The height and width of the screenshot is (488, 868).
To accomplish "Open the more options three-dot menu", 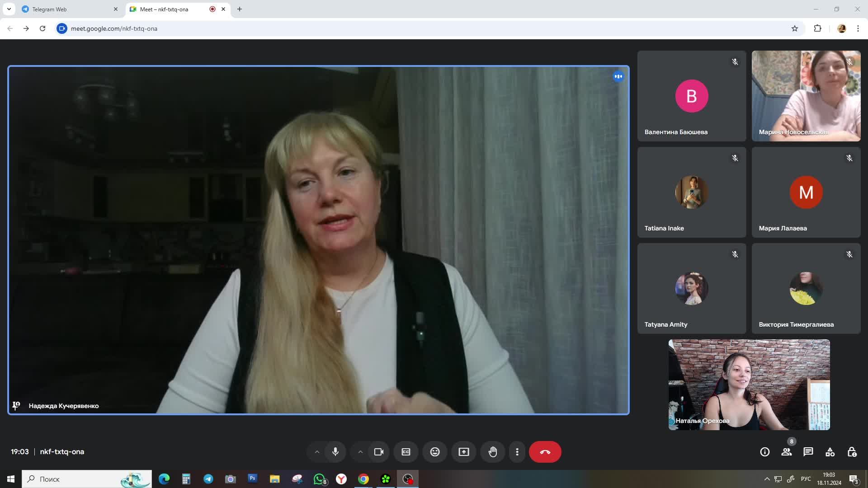I will (x=517, y=452).
